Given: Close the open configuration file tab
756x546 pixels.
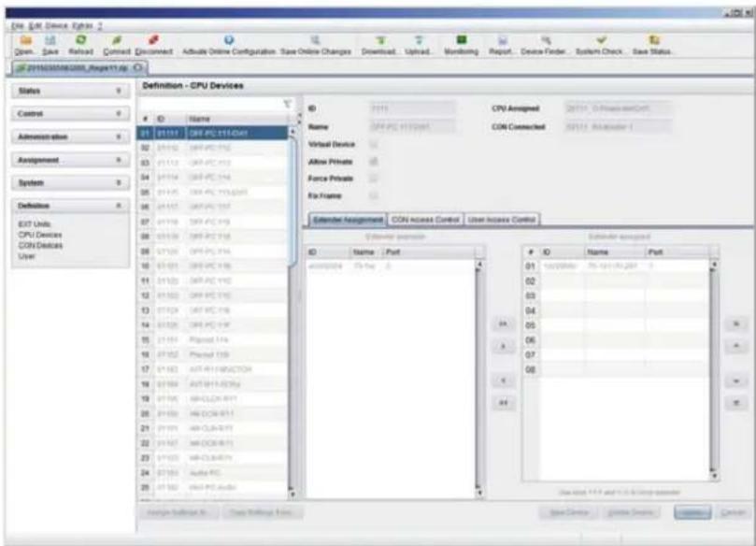Looking at the screenshot, I should point(138,68).
